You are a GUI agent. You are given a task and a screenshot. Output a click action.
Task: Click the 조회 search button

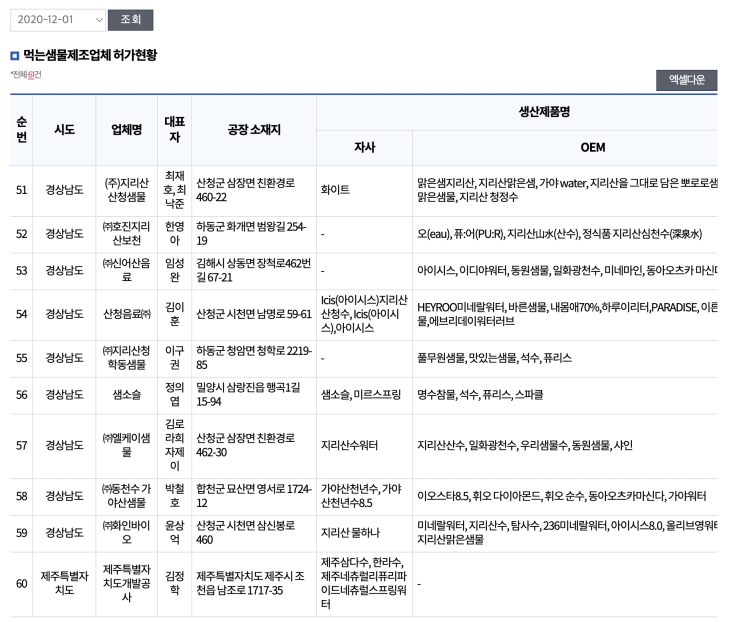[130, 20]
